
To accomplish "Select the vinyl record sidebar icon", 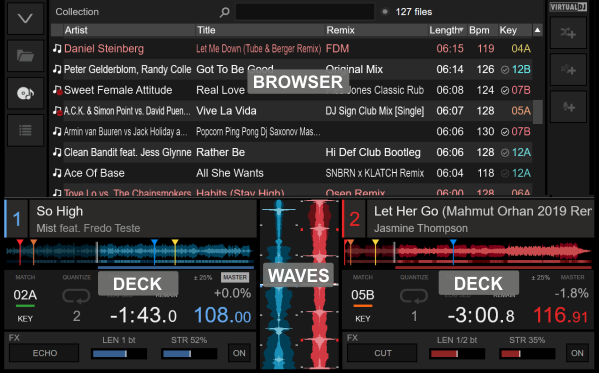I will pyautogui.click(x=25, y=93).
